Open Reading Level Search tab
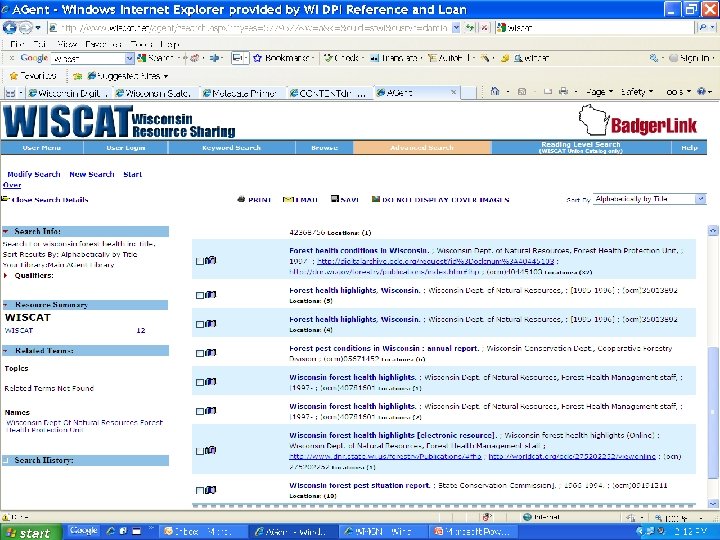This screenshot has width=720, height=540. [581, 147]
